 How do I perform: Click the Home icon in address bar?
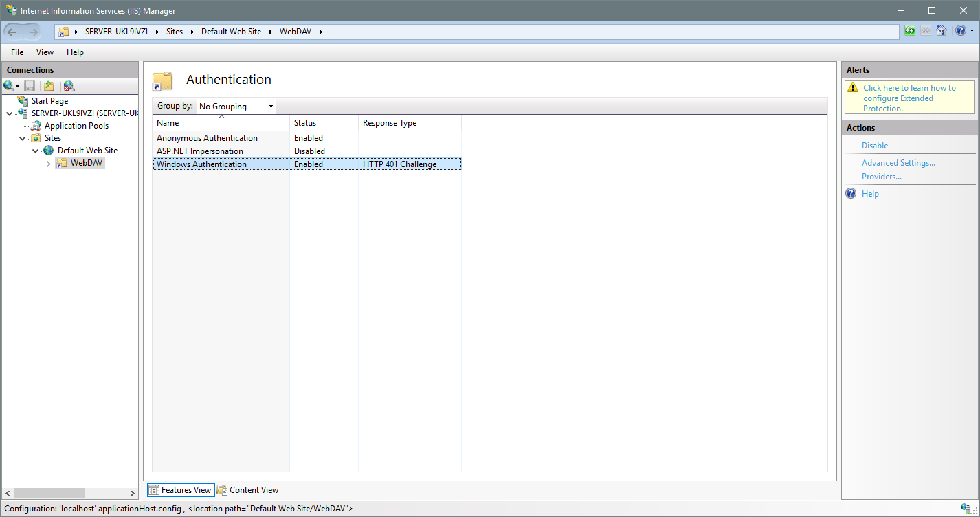pos(942,31)
